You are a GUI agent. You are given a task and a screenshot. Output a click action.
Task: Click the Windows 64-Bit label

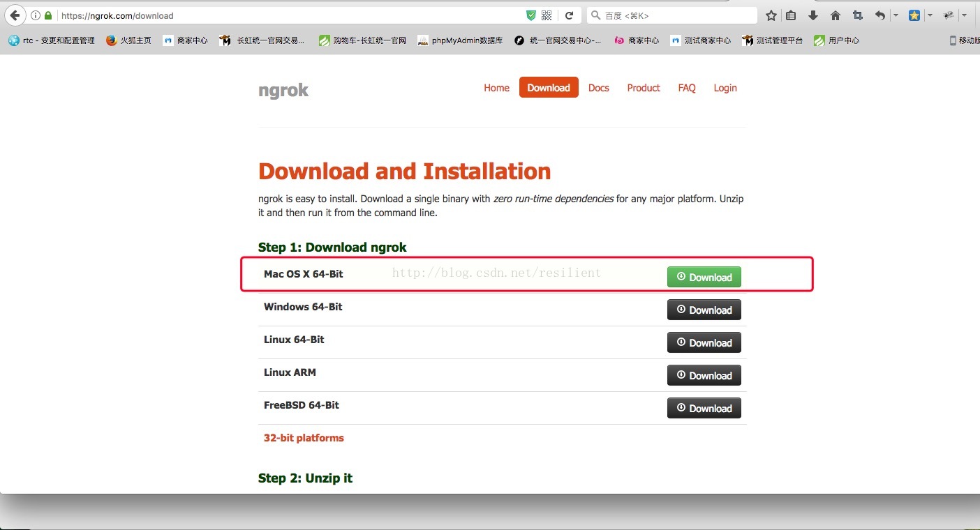pyautogui.click(x=303, y=307)
